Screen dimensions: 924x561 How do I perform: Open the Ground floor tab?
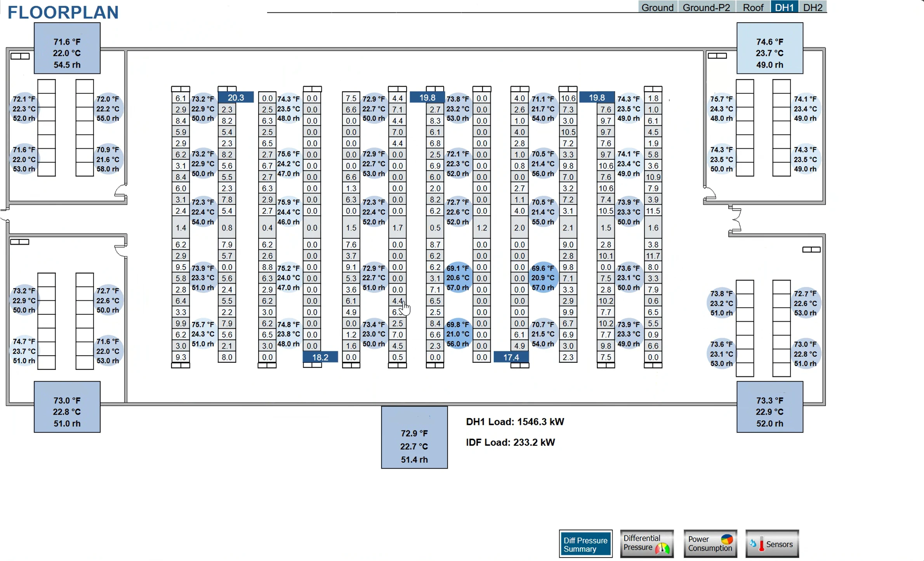coord(657,7)
